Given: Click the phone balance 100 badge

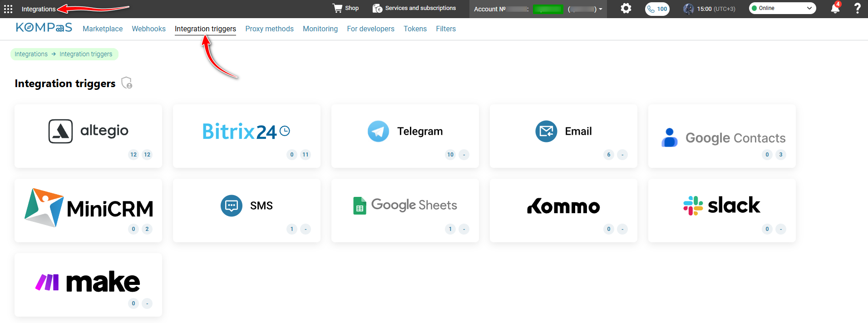Looking at the screenshot, I should click(x=657, y=9).
